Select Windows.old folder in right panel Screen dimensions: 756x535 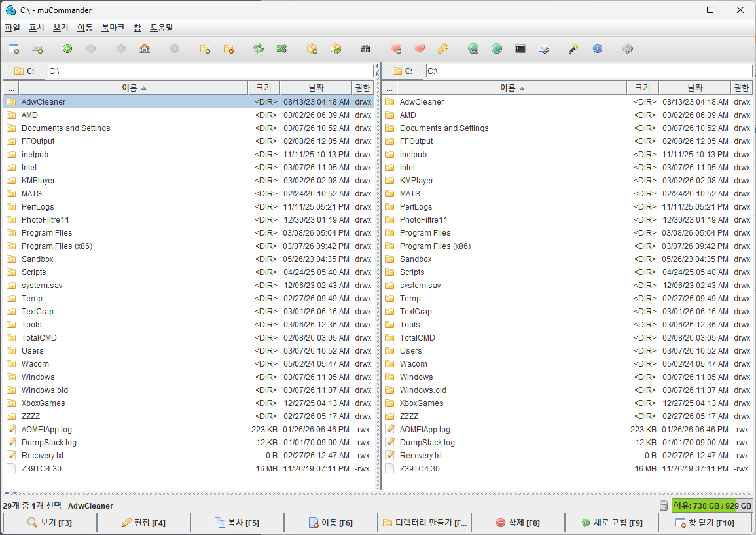point(567,390)
